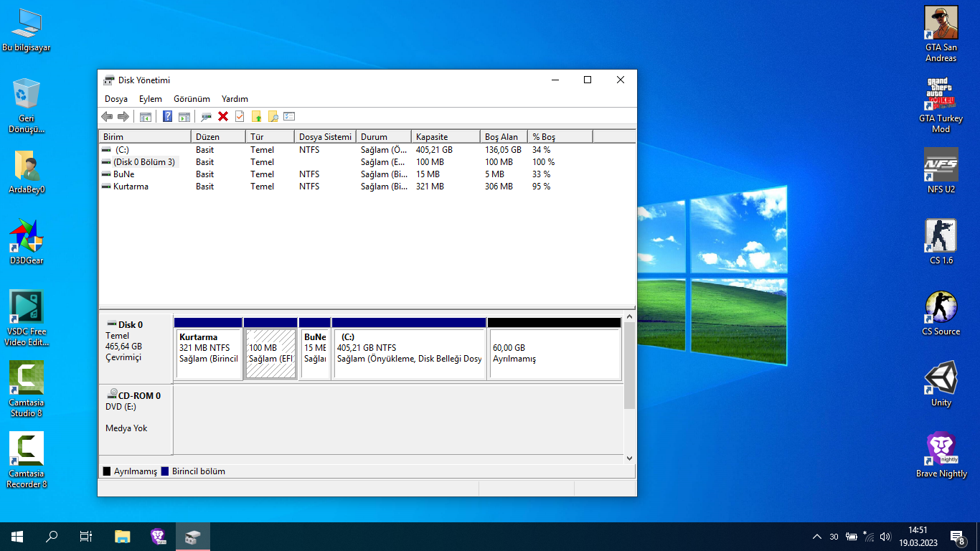
Task: Open File Explorer from the taskbar
Action: click(x=123, y=537)
